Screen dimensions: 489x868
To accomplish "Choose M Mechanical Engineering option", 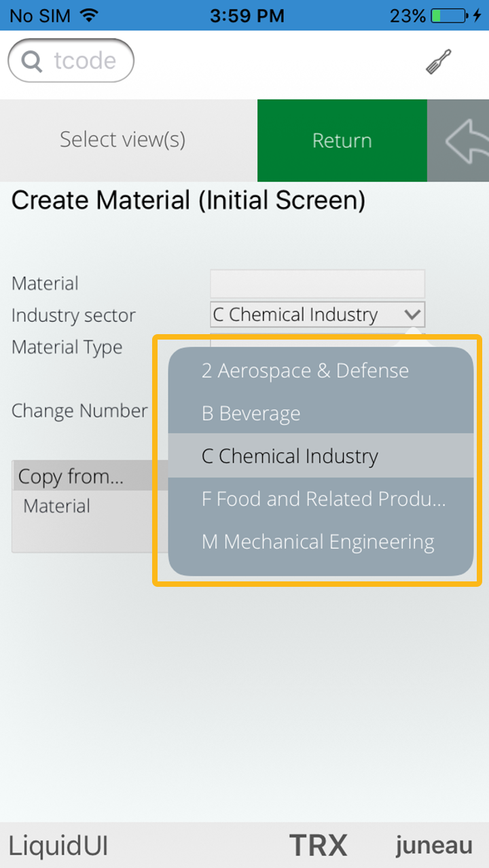I will pos(318,542).
